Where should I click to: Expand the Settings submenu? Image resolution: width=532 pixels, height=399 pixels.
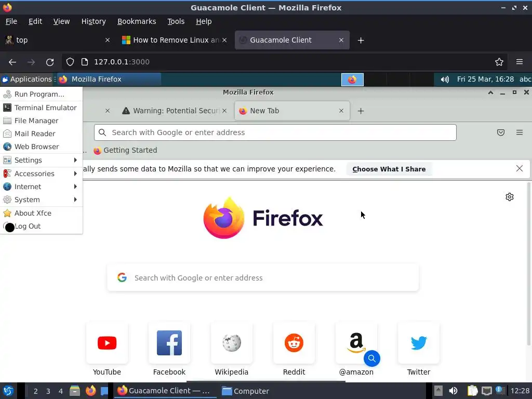pyautogui.click(x=42, y=160)
